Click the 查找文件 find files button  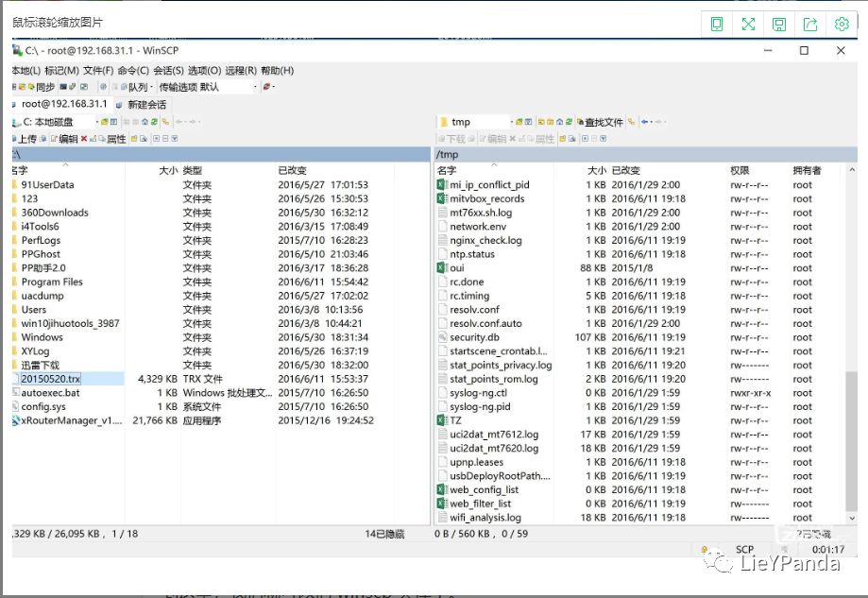point(600,122)
